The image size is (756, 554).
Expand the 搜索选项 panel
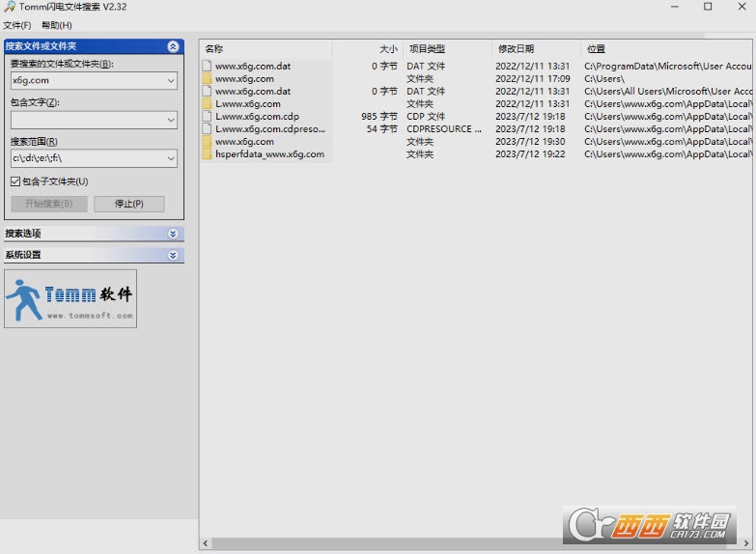click(173, 234)
